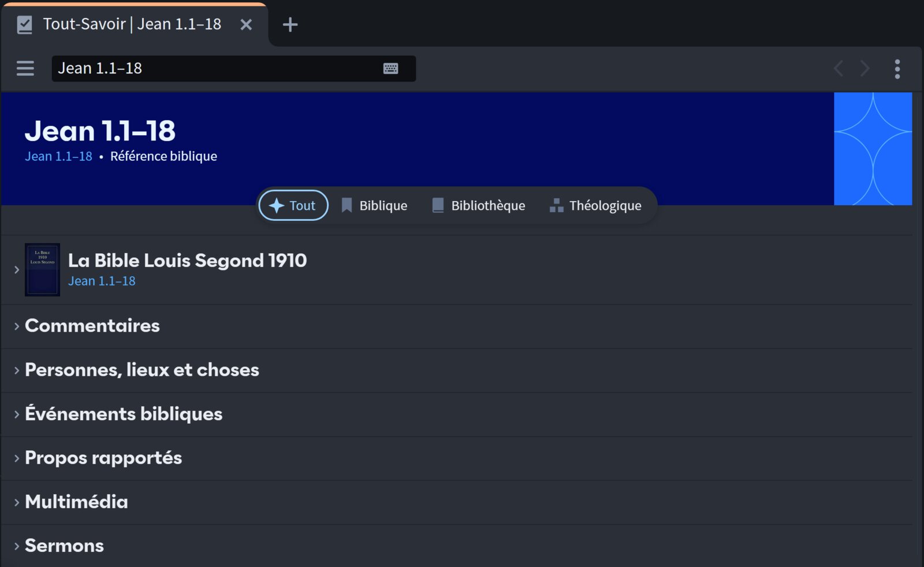Click the keyboard icon in the reference field
This screenshot has width=924, height=567.
pyautogui.click(x=392, y=68)
